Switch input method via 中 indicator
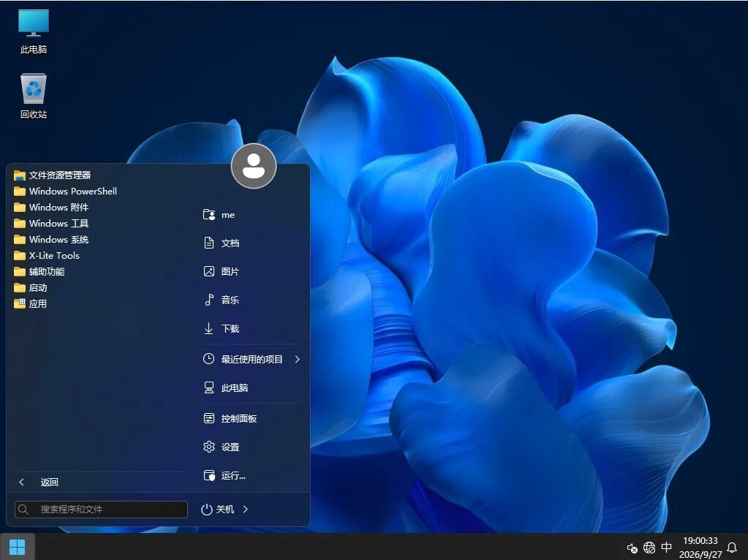748x560 pixels. coord(666,547)
